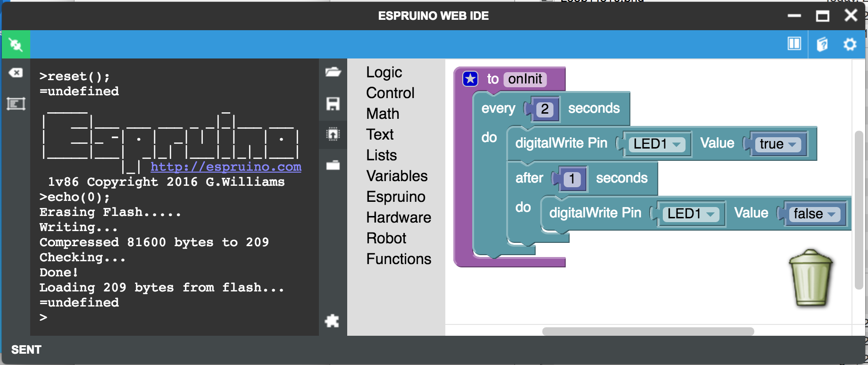Click the vertical scrollbar of the block workspace
The image size is (868, 365).
pyautogui.click(x=859, y=210)
